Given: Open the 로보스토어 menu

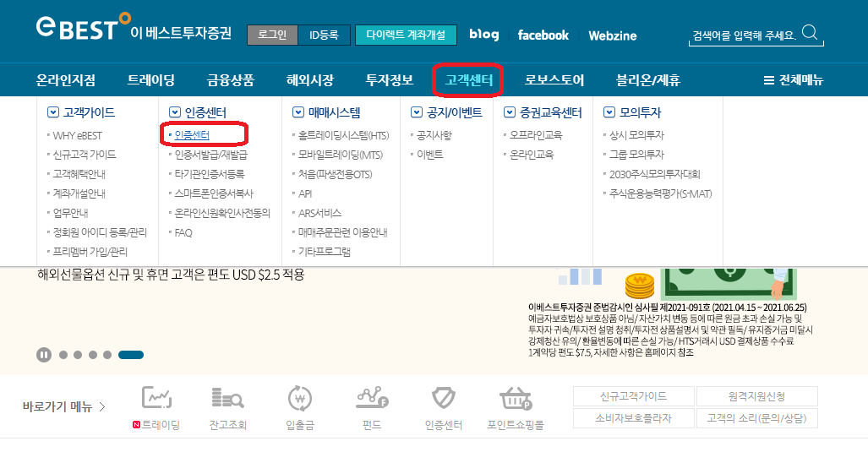Looking at the screenshot, I should click(x=554, y=80).
